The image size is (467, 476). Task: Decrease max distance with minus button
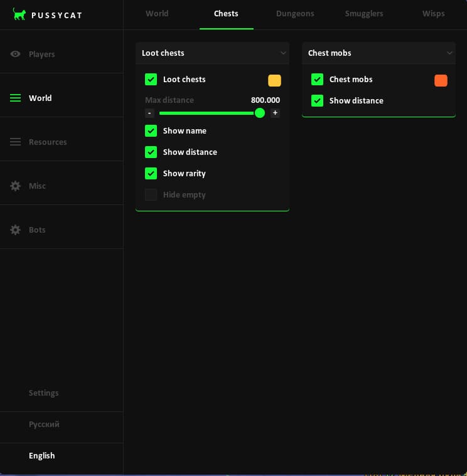tap(149, 113)
